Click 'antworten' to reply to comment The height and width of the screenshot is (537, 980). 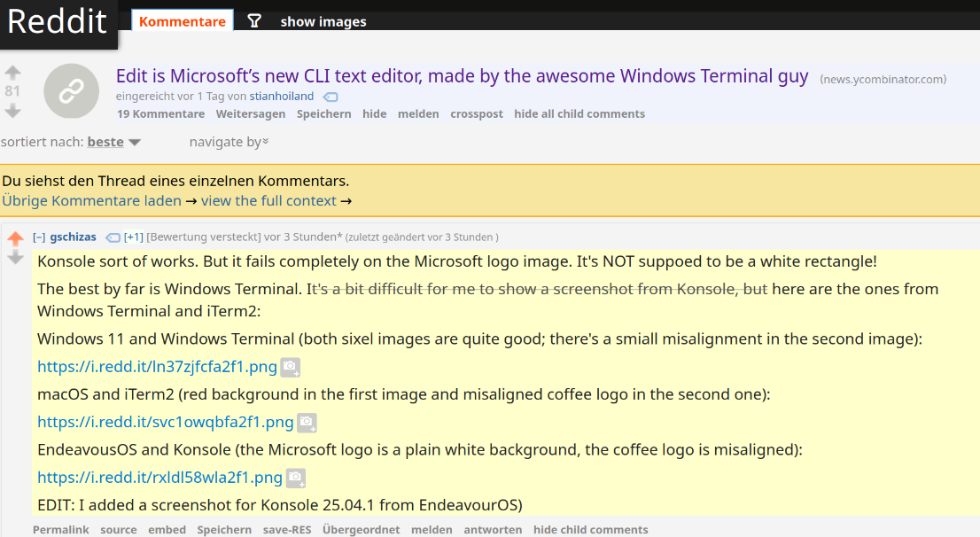tap(493, 530)
